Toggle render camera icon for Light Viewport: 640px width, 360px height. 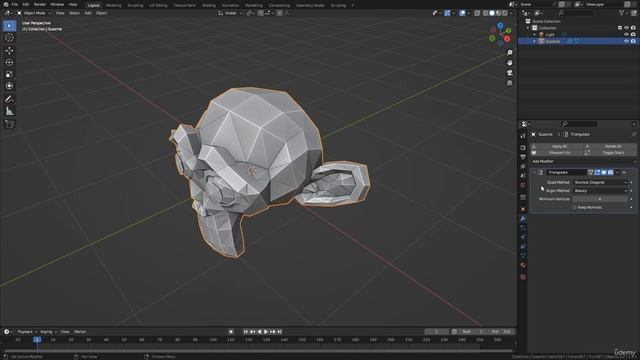pos(633,35)
